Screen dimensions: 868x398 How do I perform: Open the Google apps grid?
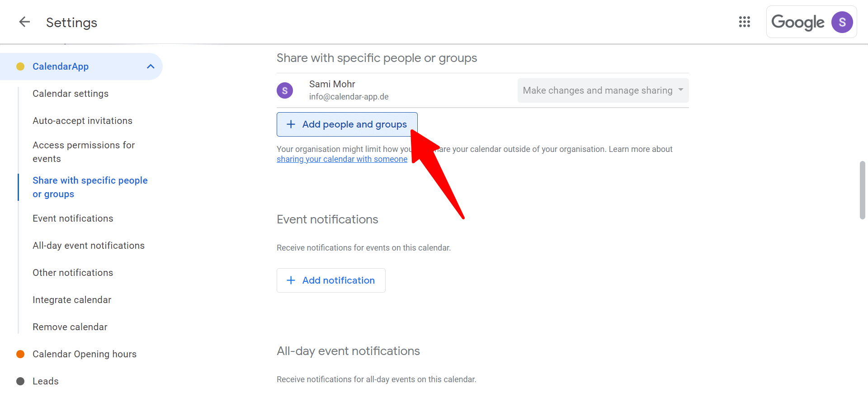coord(745,22)
